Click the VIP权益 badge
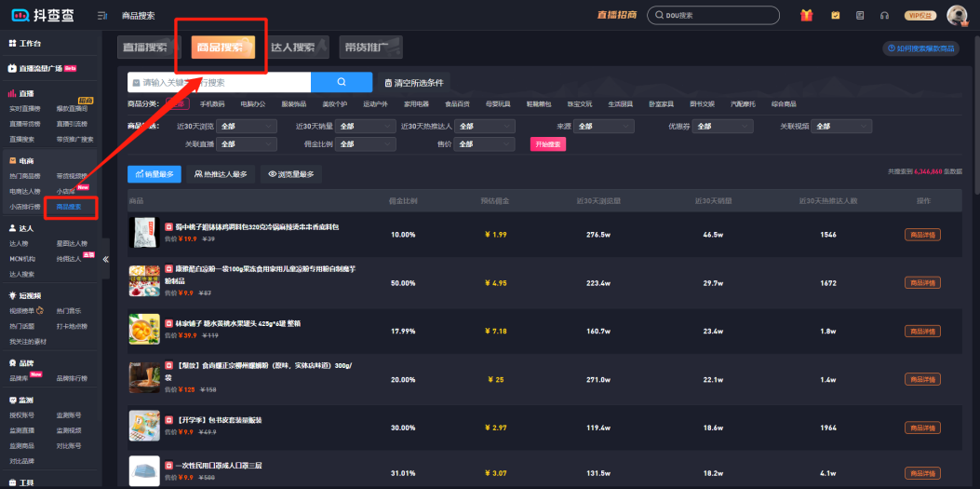Screen dimensions: 980x489 tap(921, 15)
